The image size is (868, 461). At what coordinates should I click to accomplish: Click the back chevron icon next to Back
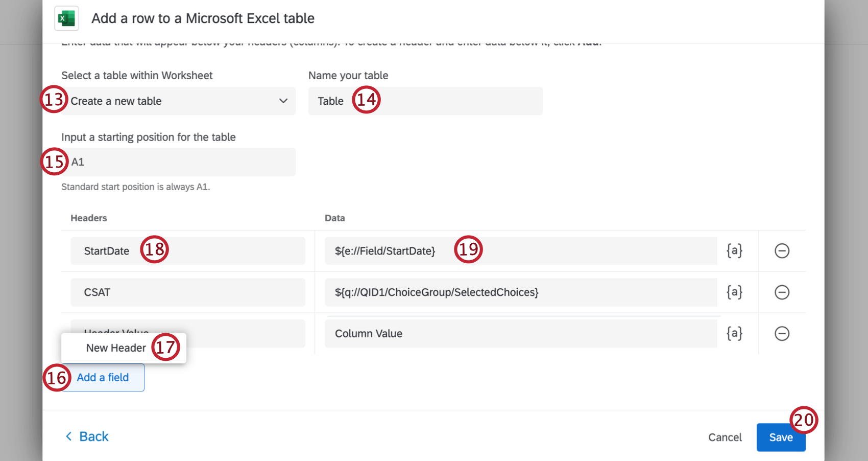69,436
